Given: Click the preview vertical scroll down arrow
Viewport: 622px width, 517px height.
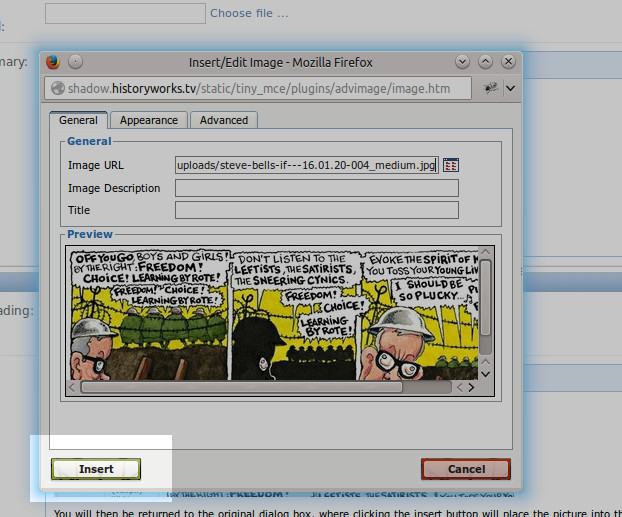Looking at the screenshot, I should [485, 374].
